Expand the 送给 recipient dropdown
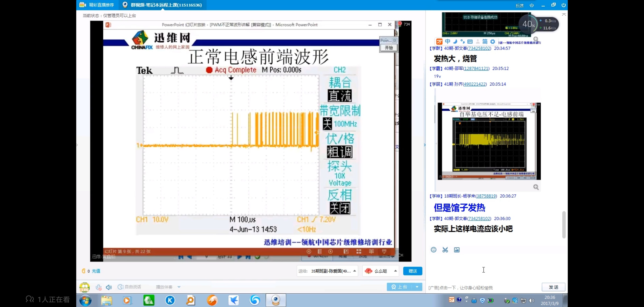 click(x=354, y=271)
